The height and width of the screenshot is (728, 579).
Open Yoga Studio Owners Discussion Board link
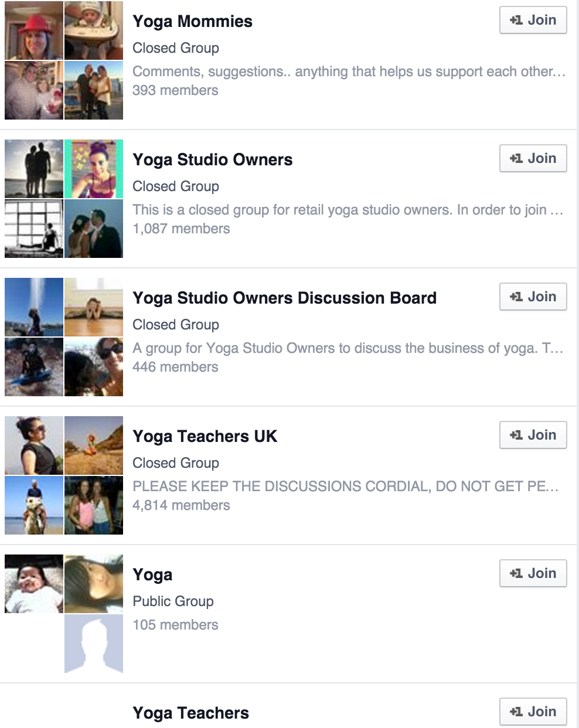click(x=285, y=298)
